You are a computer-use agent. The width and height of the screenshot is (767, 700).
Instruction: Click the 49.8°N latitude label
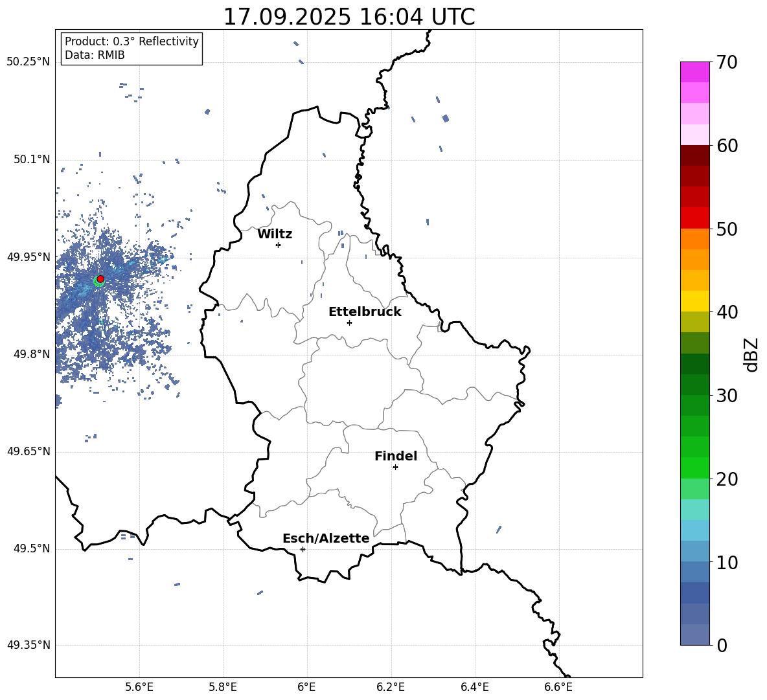(31, 354)
